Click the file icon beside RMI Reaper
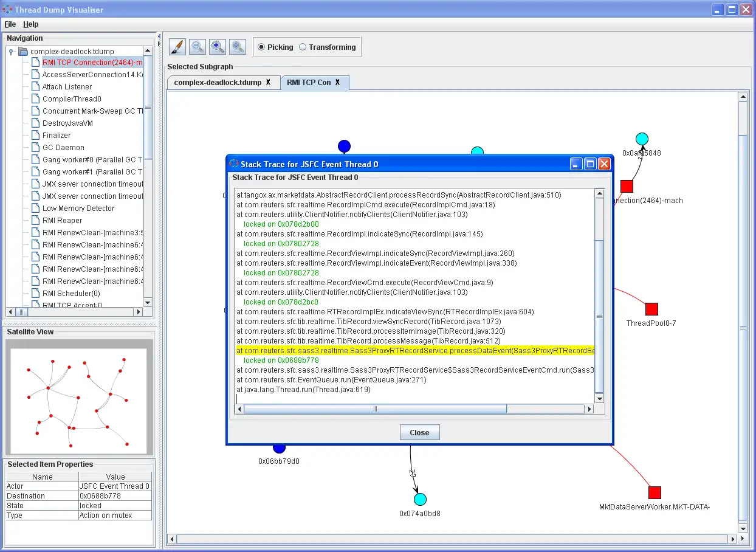 (35, 220)
